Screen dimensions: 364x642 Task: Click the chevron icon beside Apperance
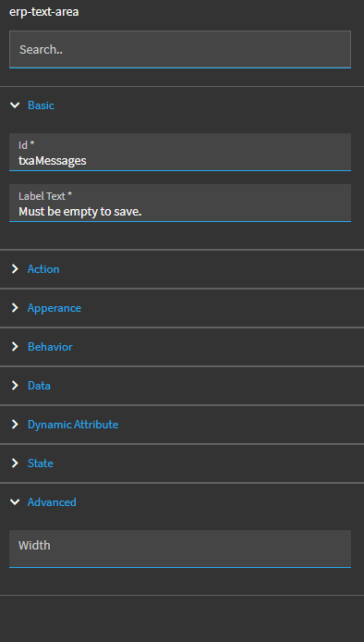point(15,307)
